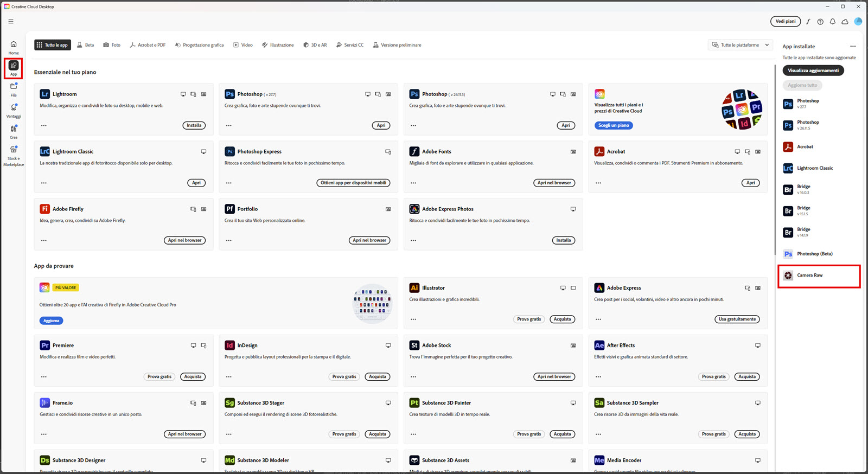This screenshot has height=474, width=868.
Task: Select Photoshop (Beta) in the installed apps list
Action: click(819, 254)
